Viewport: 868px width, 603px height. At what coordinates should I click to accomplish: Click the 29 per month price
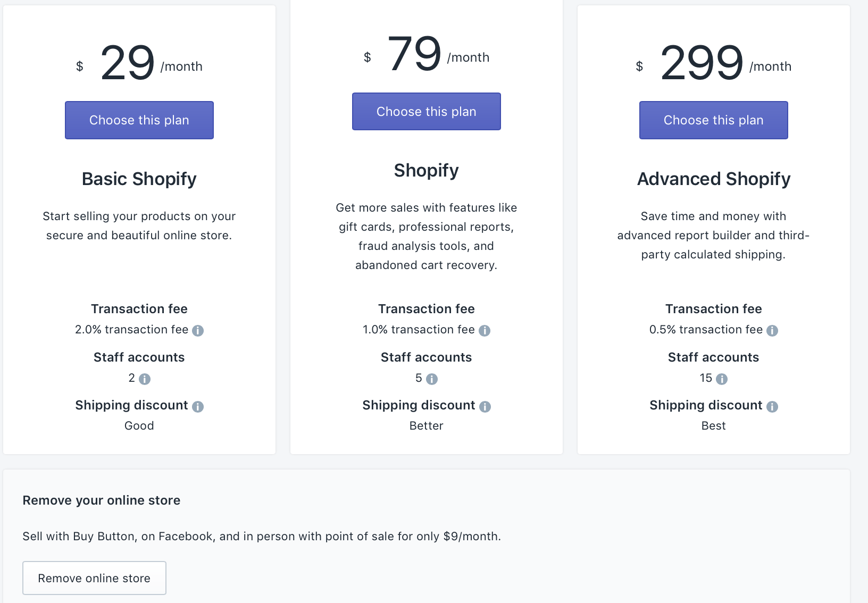click(x=139, y=63)
